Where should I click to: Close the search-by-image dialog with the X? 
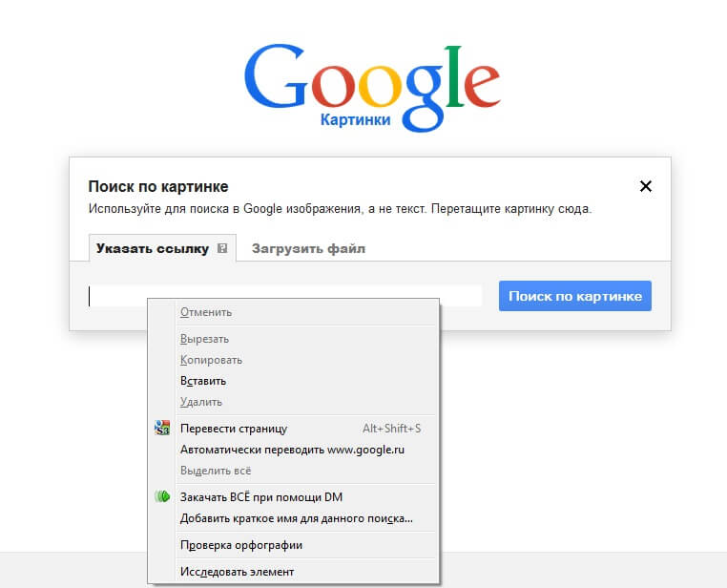[645, 186]
